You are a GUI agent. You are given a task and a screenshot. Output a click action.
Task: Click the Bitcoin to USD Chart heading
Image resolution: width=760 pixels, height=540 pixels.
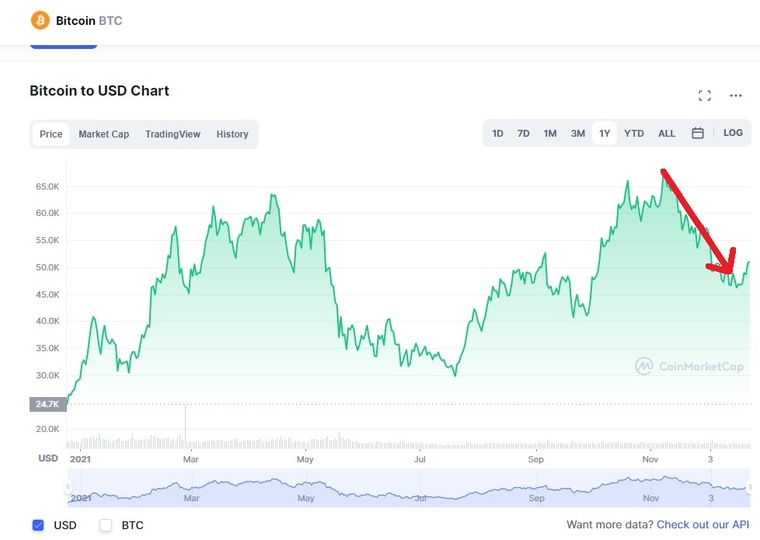pyautogui.click(x=99, y=91)
